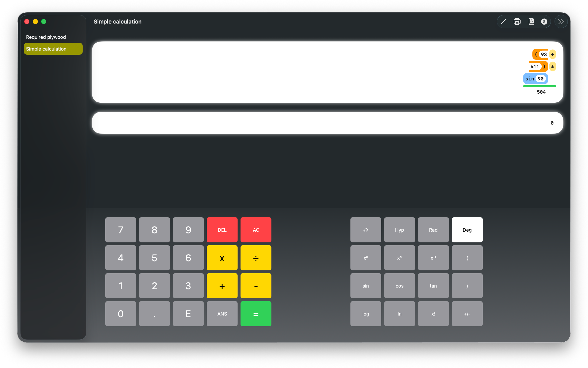588x368 pixels.
Task: Tap digit 4 key
Action: tap(120, 258)
